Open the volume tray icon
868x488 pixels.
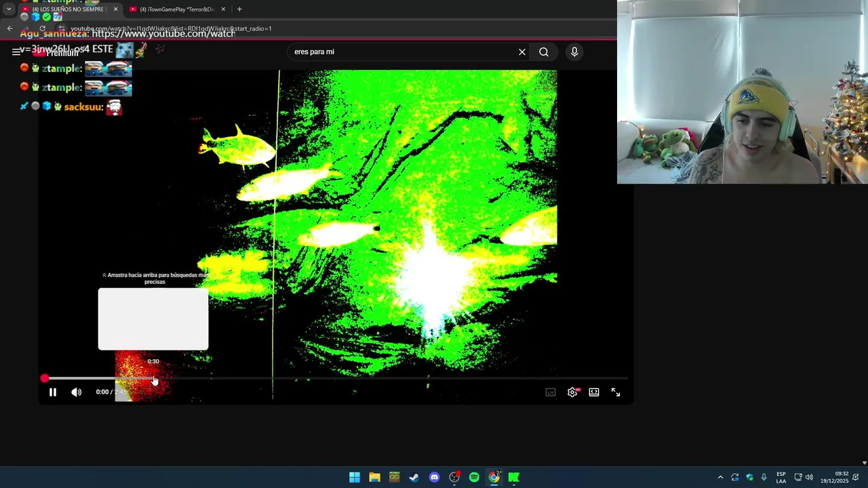pos(809,477)
